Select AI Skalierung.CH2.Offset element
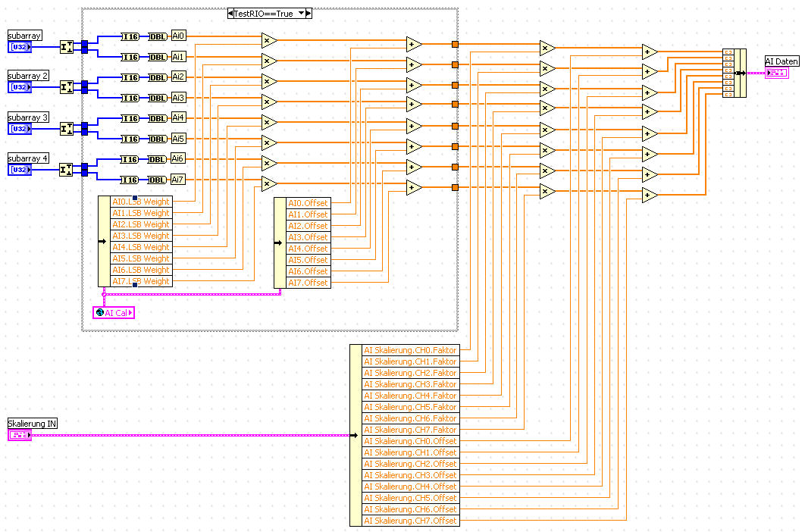 [x=411, y=464]
